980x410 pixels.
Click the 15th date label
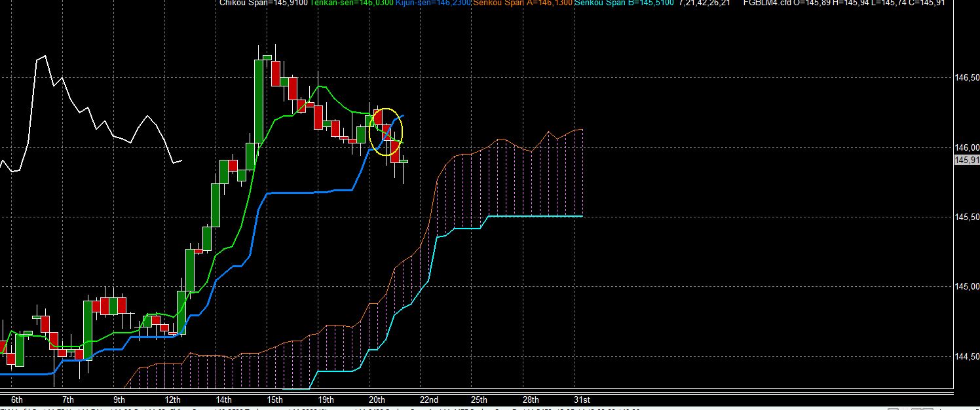(x=275, y=400)
